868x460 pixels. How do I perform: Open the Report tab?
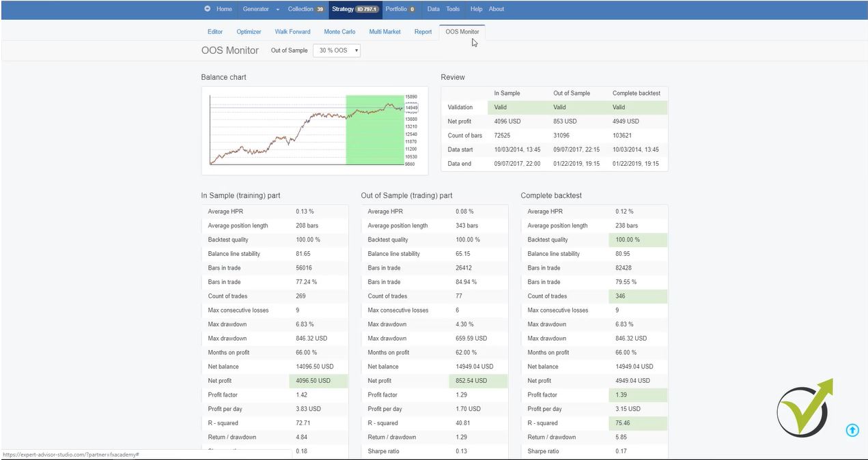[x=423, y=31]
